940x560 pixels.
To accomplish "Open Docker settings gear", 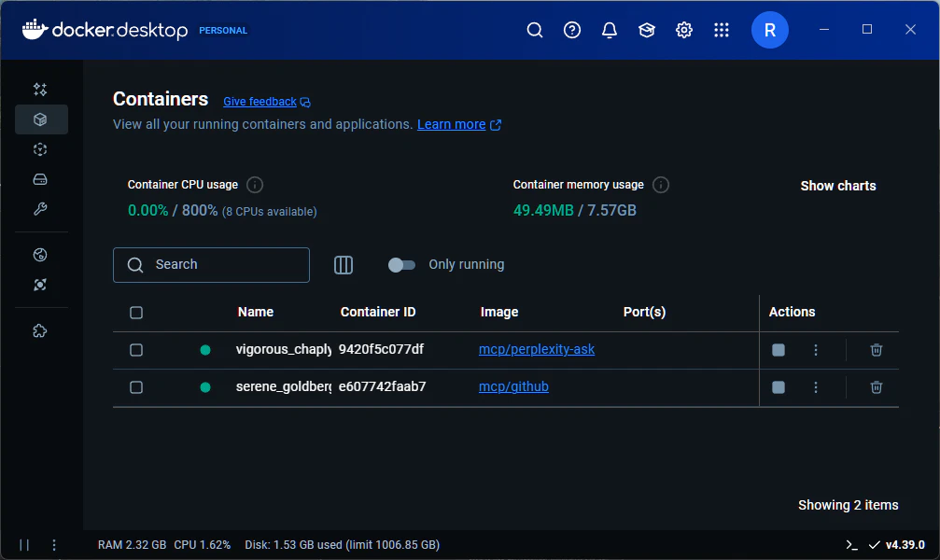I will click(x=684, y=30).
